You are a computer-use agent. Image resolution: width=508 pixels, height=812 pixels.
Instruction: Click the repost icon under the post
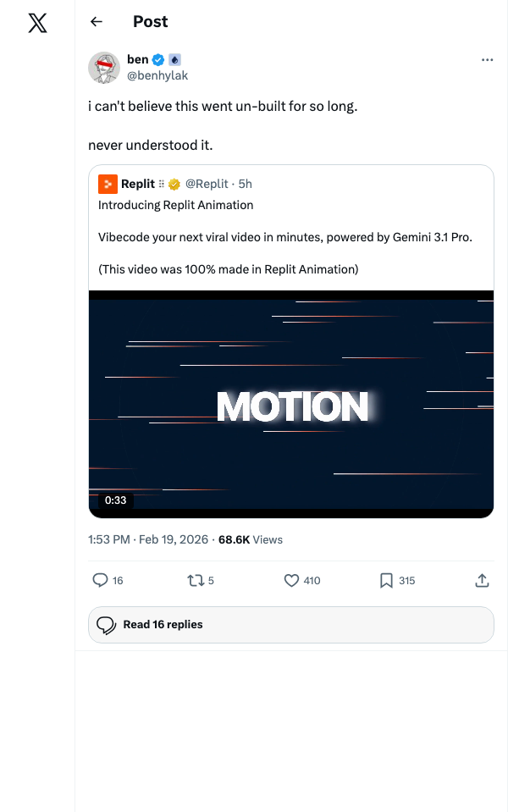194,581
